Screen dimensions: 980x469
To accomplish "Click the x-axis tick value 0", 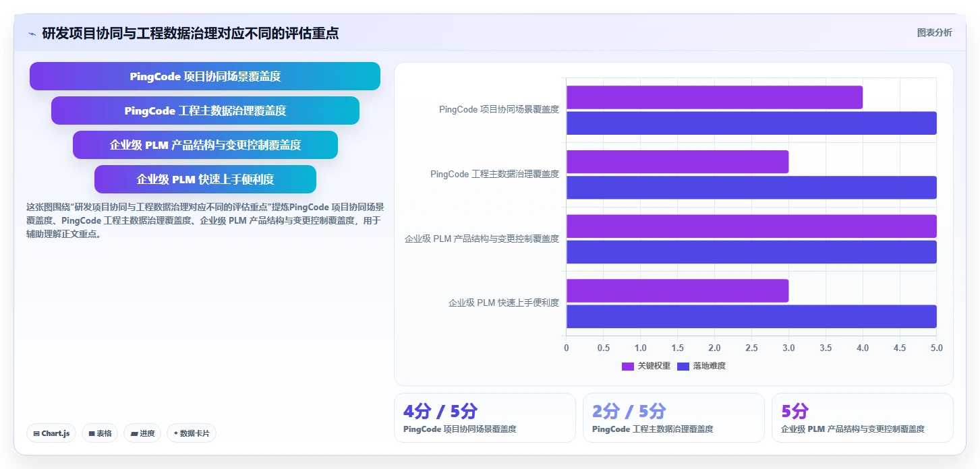I will click(567, 348).
